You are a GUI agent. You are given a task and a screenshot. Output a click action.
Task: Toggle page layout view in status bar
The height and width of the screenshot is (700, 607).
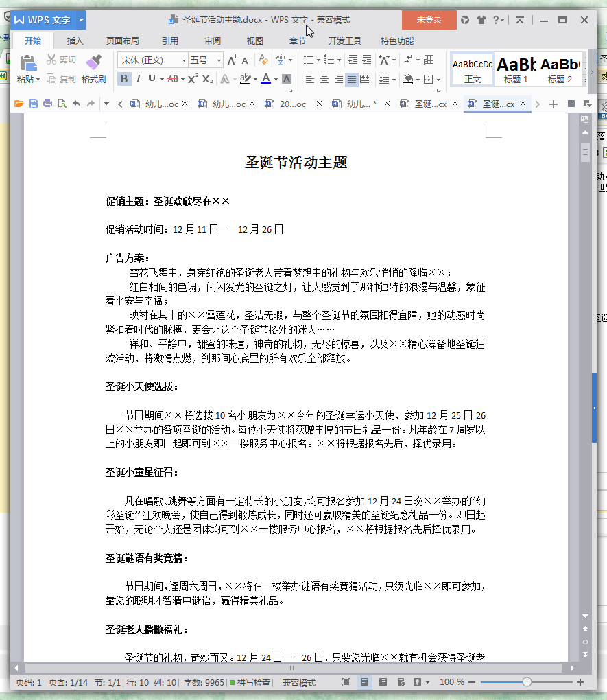365,682
